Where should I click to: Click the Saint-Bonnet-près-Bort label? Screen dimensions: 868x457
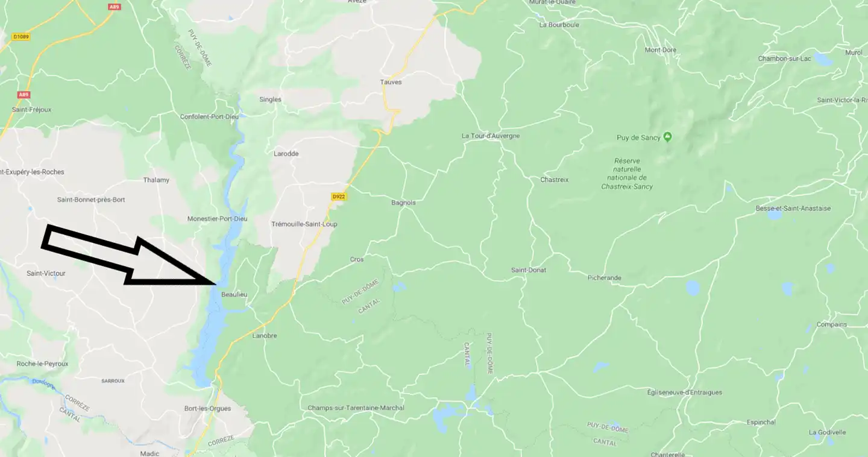click(x=91, y=200)
